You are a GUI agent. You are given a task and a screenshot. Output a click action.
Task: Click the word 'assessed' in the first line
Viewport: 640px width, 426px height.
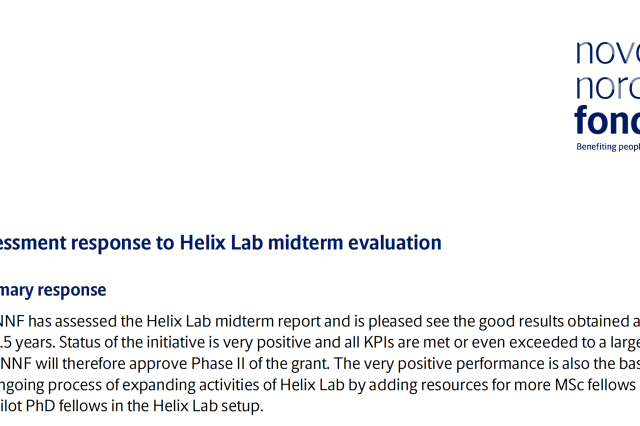coord(86,322)
